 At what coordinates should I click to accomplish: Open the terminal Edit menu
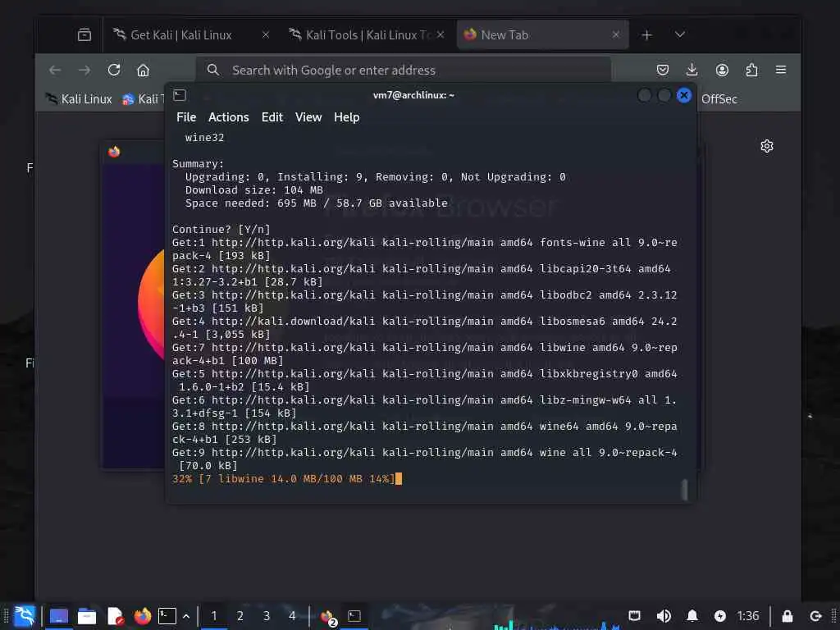pos(272,117)
